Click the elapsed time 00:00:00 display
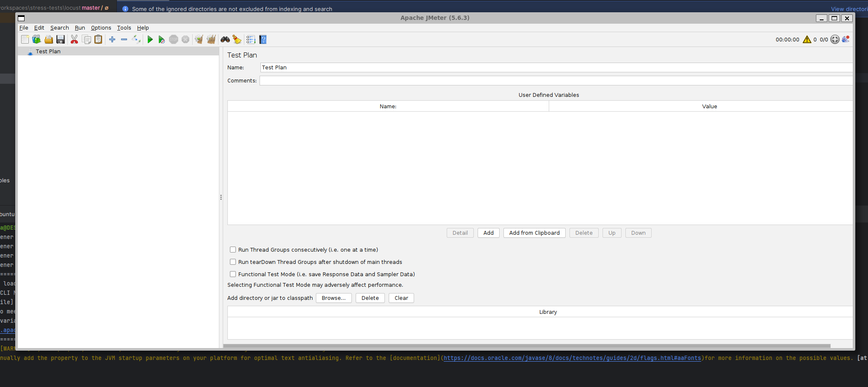Viewport: 868px width, 387px height. [x=788, y=39]
